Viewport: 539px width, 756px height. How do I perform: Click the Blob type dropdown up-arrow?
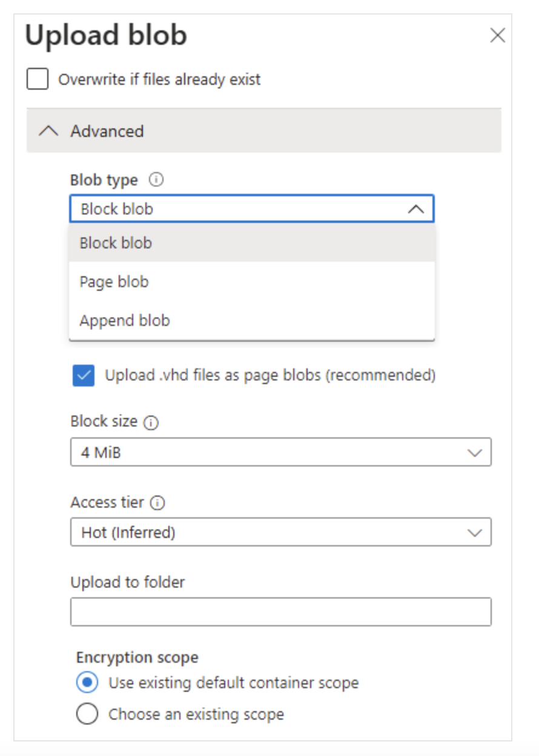coord(415,210)
